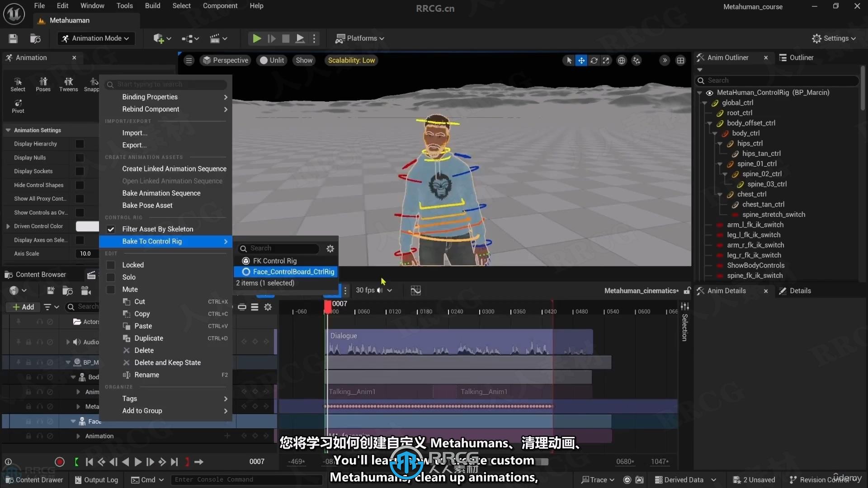The width and height of the screenshot is (868, 488).
Task: Toggle Filter Asset By Skeleton checkbox
Action: 112,228
